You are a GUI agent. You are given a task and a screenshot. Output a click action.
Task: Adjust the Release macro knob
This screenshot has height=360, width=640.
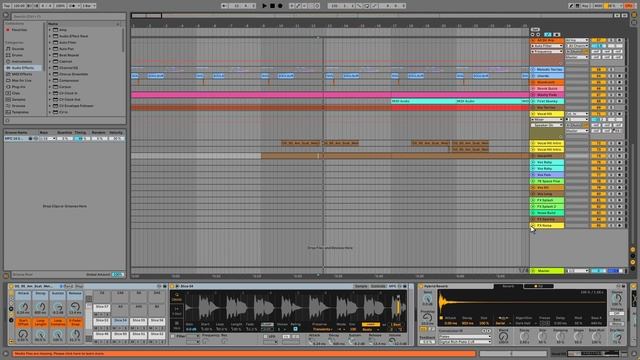point(75,307)
